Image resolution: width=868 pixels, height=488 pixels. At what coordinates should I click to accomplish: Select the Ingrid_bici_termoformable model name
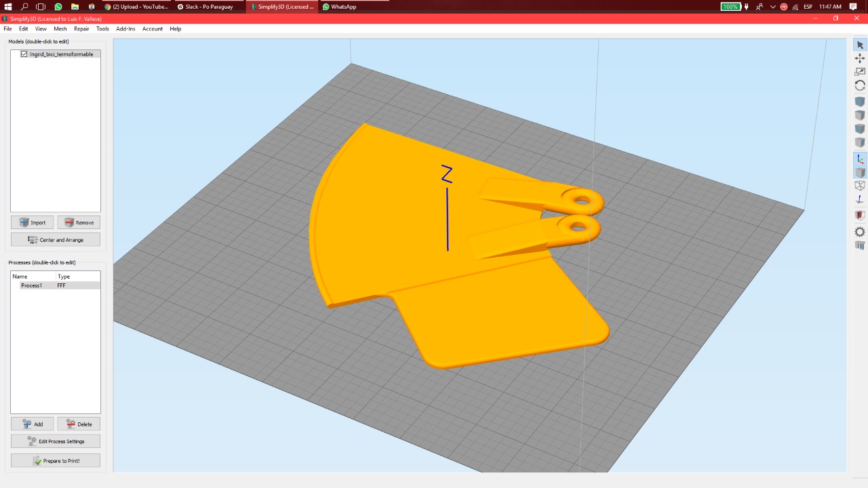[x=62, y=54]
